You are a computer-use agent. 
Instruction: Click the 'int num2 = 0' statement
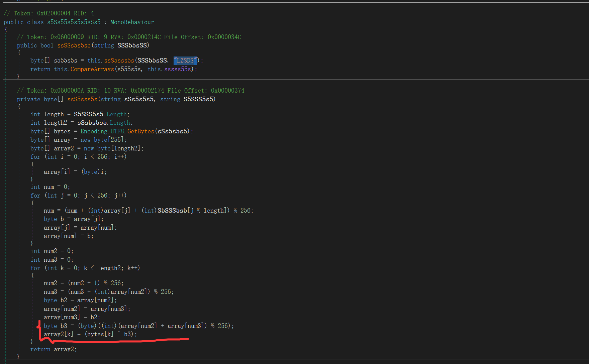click(52, 251)
